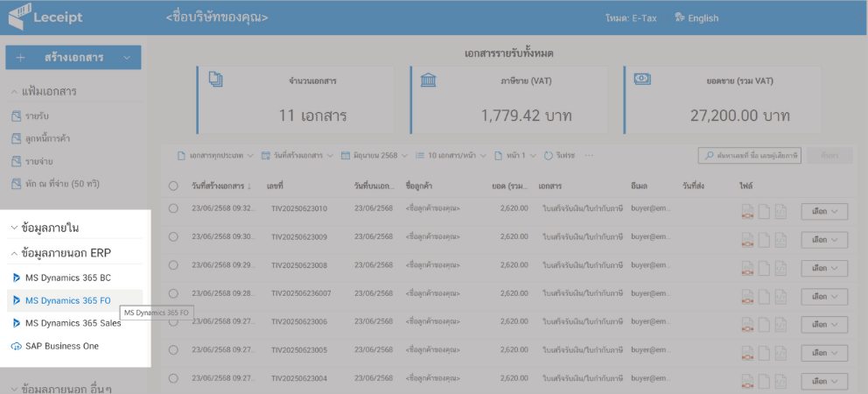The image size is (868, 394).
Task: Click the ค้นหา search button
Action: click(829, 156)
